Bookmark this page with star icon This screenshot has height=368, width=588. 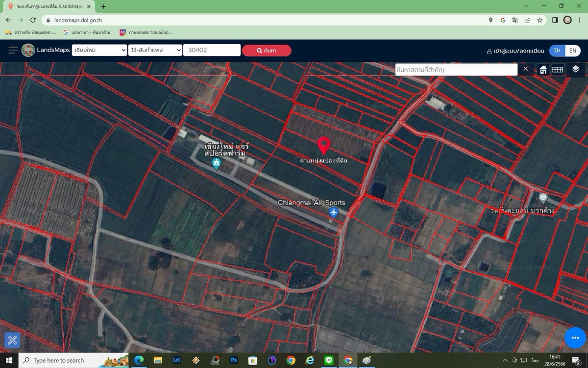539,20
